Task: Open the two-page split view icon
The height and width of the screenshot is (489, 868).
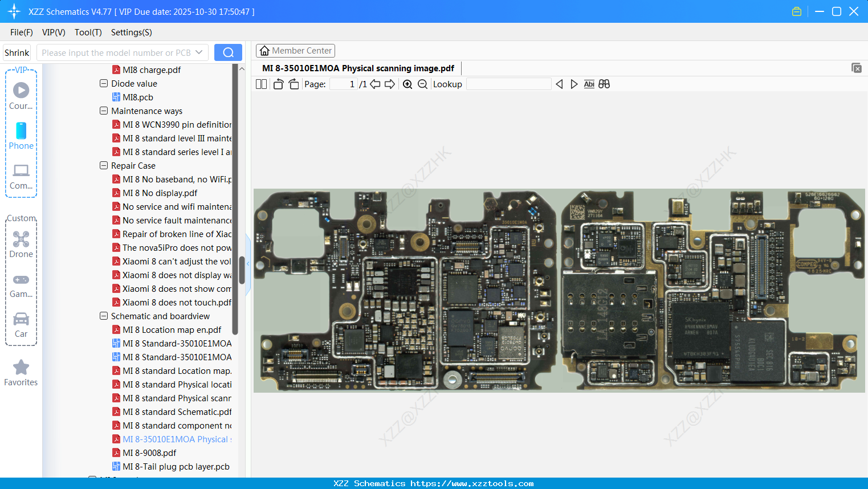Action: coord(260,84)
